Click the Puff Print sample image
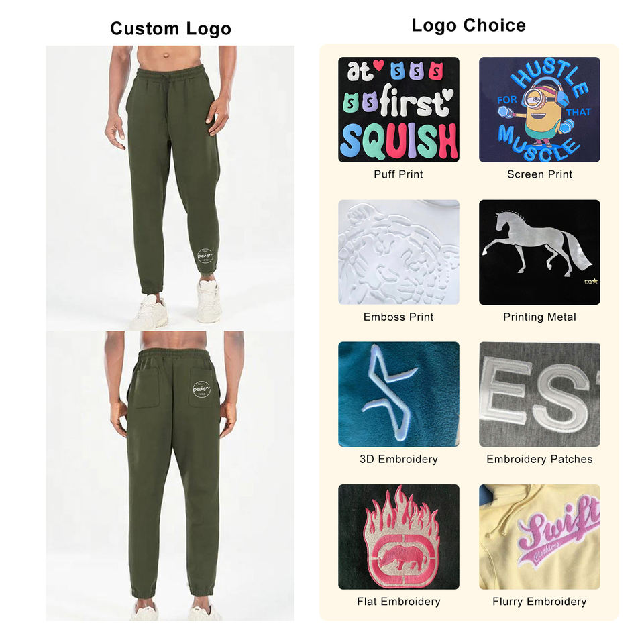This screenshot has width=644, height=644. point(398,109)
